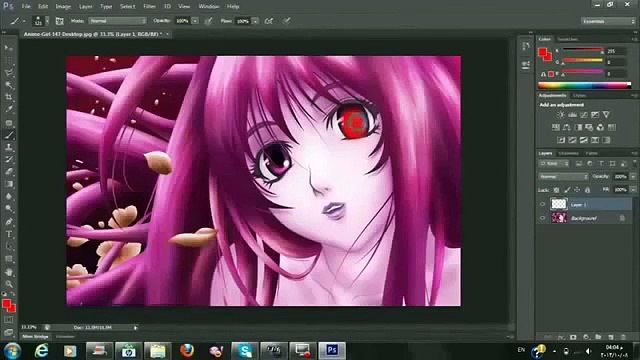The image size is (640, 360).
Task: Click the color spectrum ramp
Action: (x=584, y=85)
